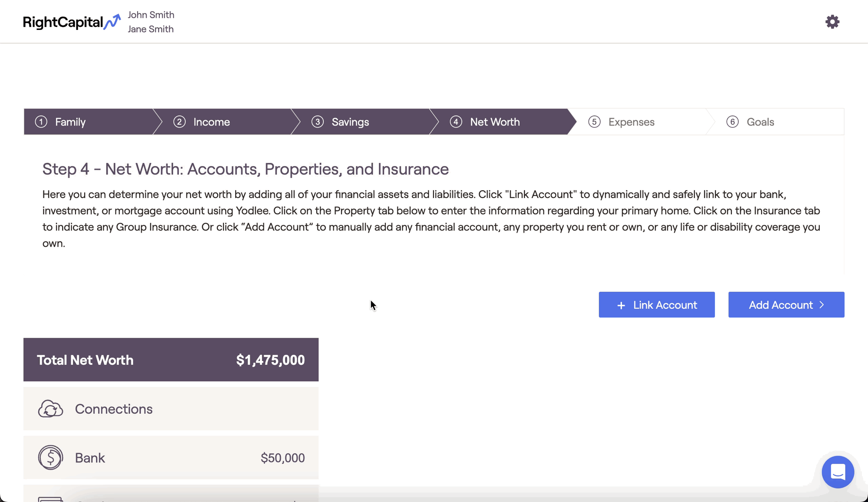The height and width of the screenshot is (502, 868).
Task: Select the Net Worth step tab
Action: 503,122
